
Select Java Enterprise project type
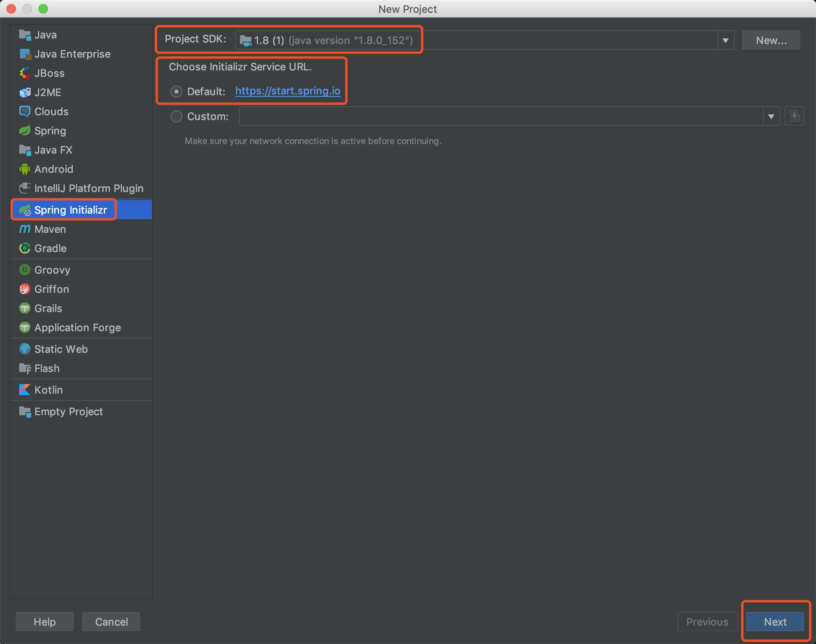(x=72, y=54)
